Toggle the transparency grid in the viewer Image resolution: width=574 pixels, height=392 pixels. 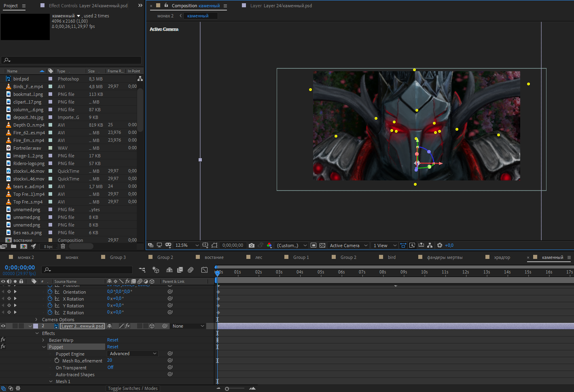point(322,245)
